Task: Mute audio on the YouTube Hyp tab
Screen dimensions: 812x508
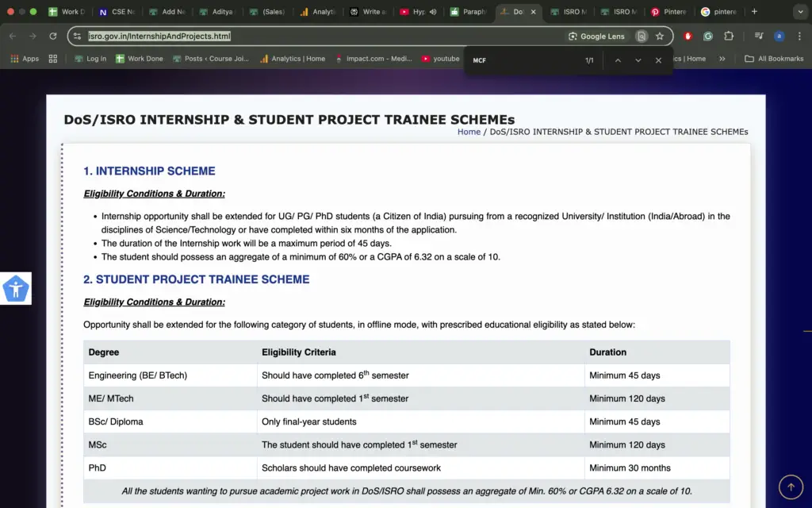Action: pyautogui.click(x=433, y=11)
